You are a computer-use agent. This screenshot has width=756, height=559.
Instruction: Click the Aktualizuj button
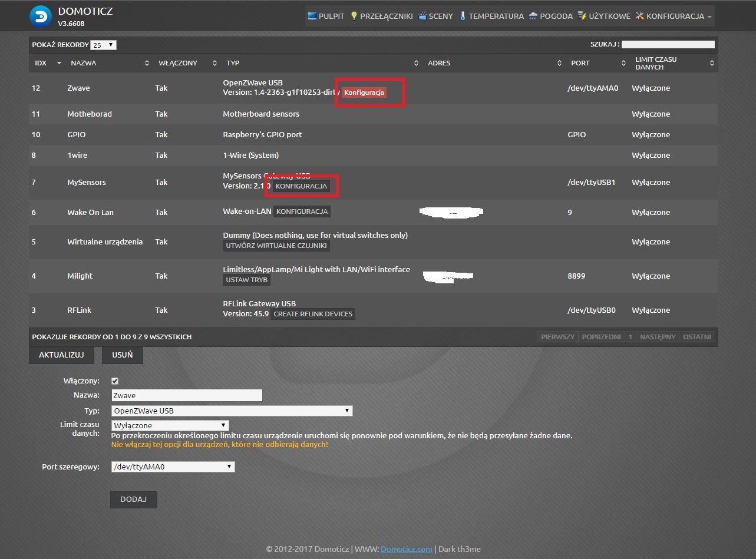tap(61, 355)
